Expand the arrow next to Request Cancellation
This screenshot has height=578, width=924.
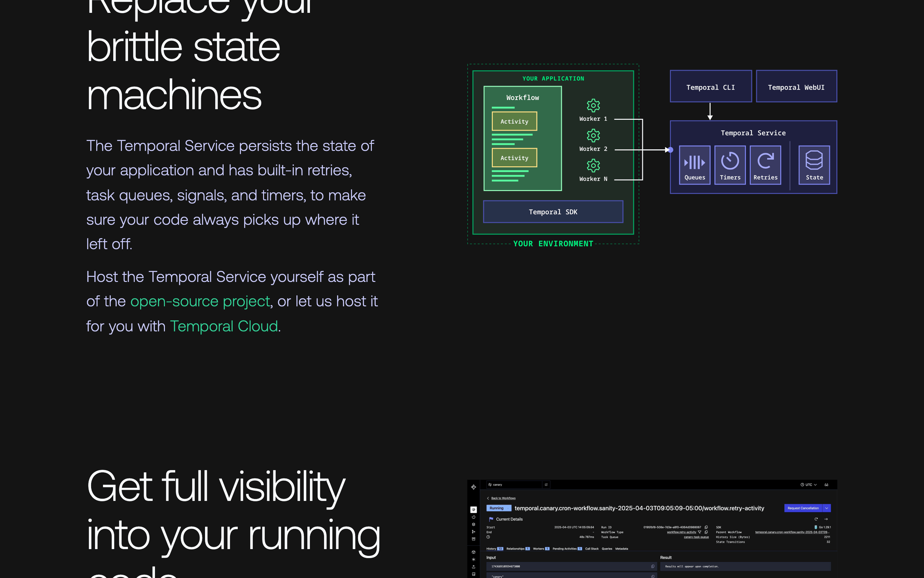point(827,508)
